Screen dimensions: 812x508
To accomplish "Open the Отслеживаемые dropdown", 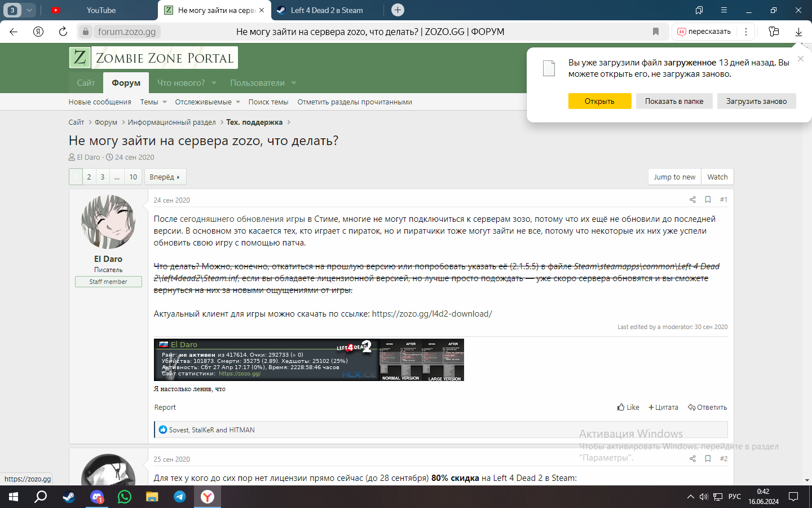I will click(x=238, y=102).
